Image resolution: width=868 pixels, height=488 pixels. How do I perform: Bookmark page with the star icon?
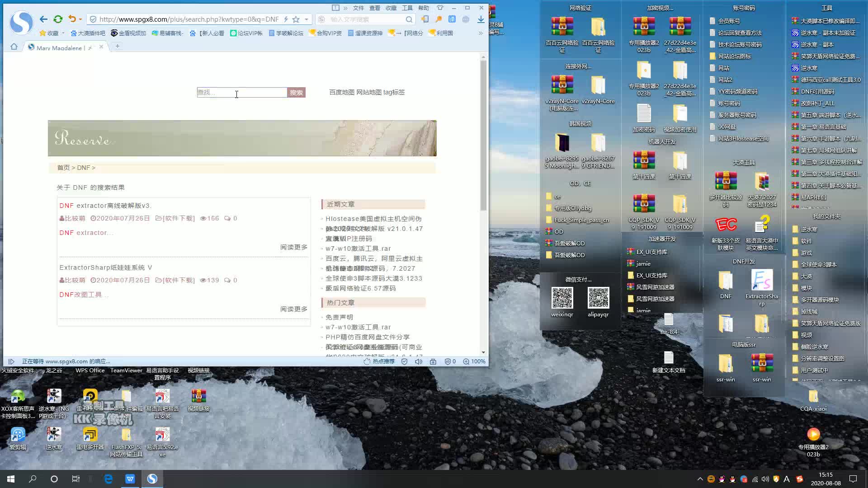click(x=296, y=19)
